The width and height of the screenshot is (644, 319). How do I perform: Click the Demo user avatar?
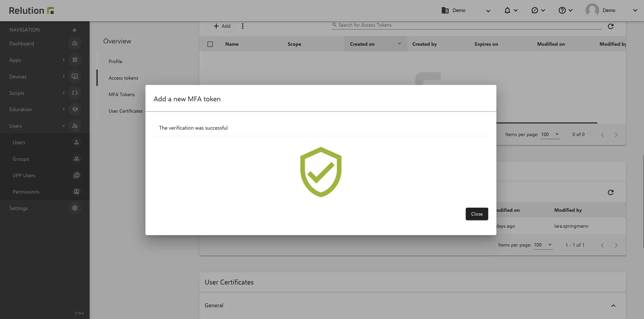click(592, 10)
